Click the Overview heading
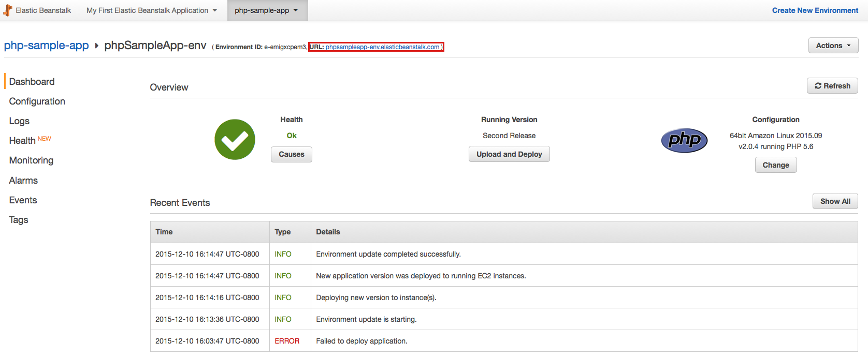This screenshot has height=357, width=868. [169, 87]
